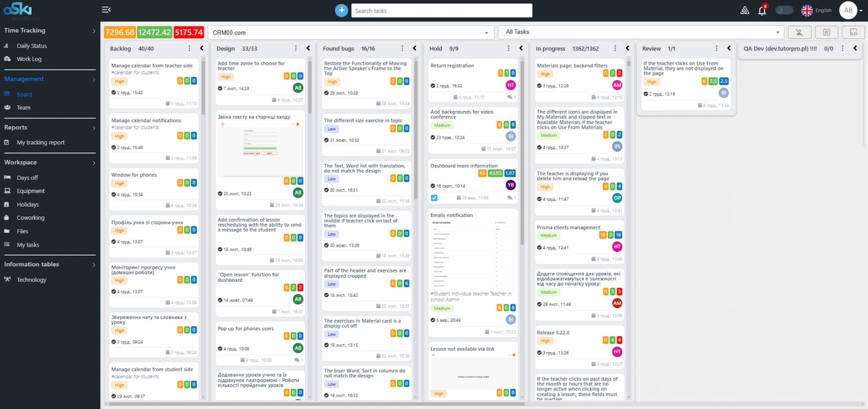Collapse the Backlog column with its arrow
The height and width of the screenshot is (409, 868).
(x=202, y=48)
